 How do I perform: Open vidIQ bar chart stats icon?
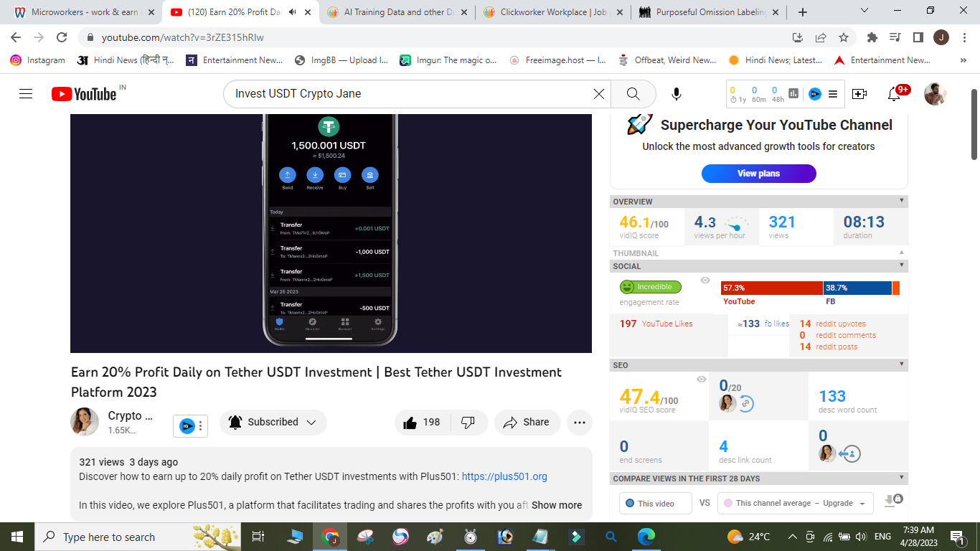click(793, 93)
